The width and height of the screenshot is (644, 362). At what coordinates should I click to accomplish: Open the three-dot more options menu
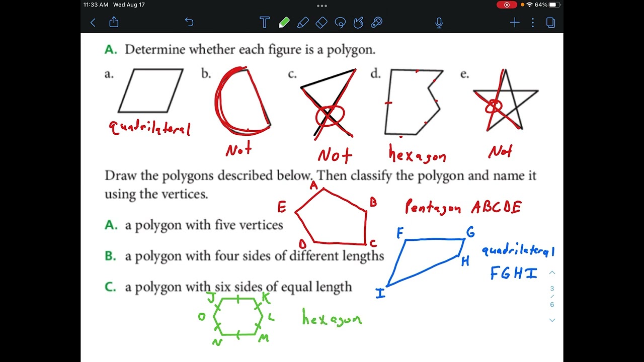click(x=533, y=23)
